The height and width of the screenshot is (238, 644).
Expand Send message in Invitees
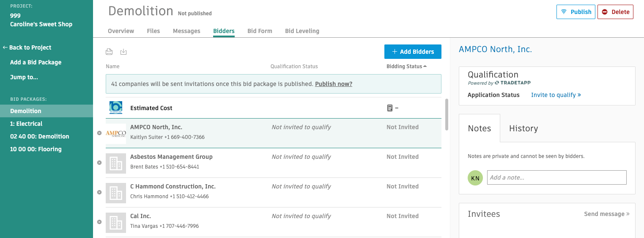point(606,214)
